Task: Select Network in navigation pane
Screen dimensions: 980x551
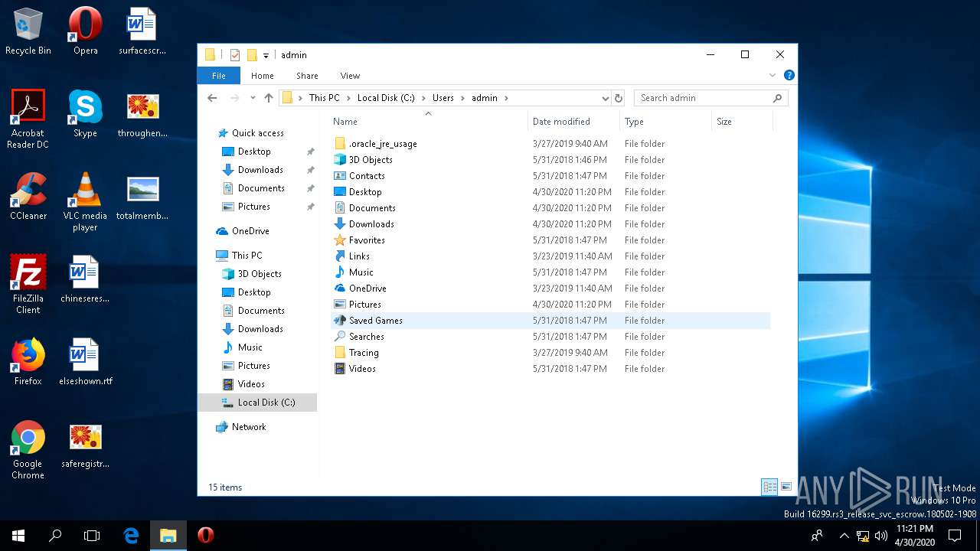Action: tap(249, 427)
